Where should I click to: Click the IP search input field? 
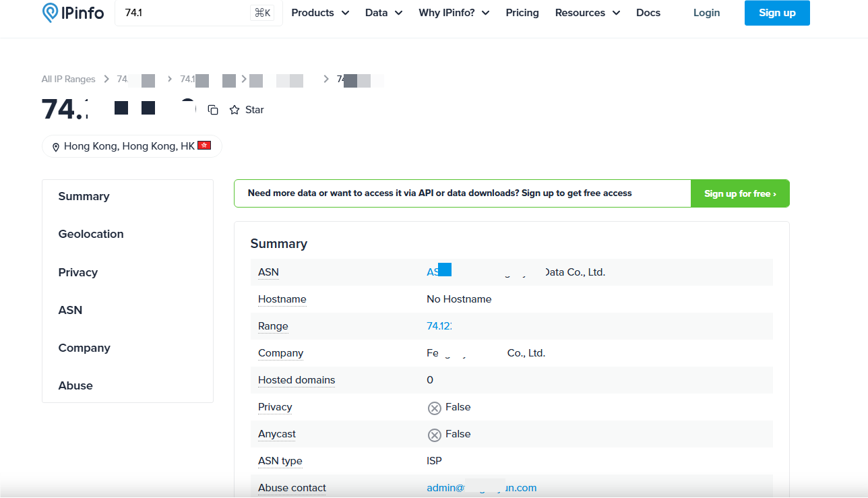182,13
